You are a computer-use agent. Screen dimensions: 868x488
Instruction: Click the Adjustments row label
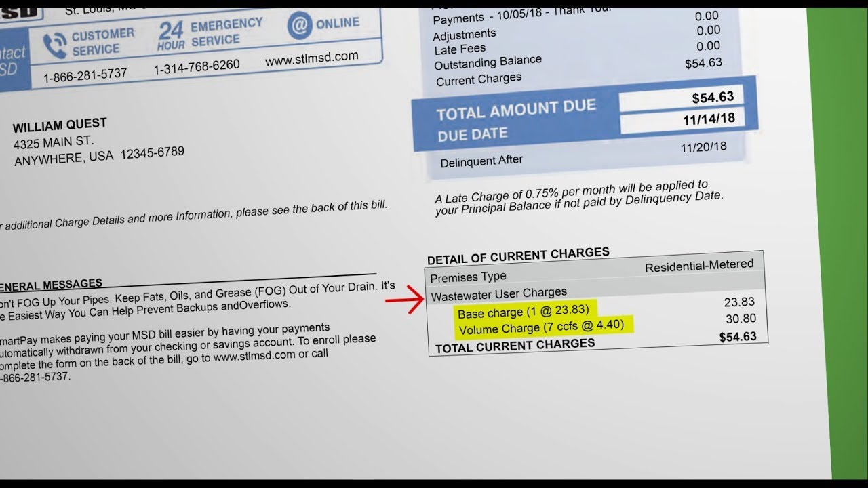(465, 34)
